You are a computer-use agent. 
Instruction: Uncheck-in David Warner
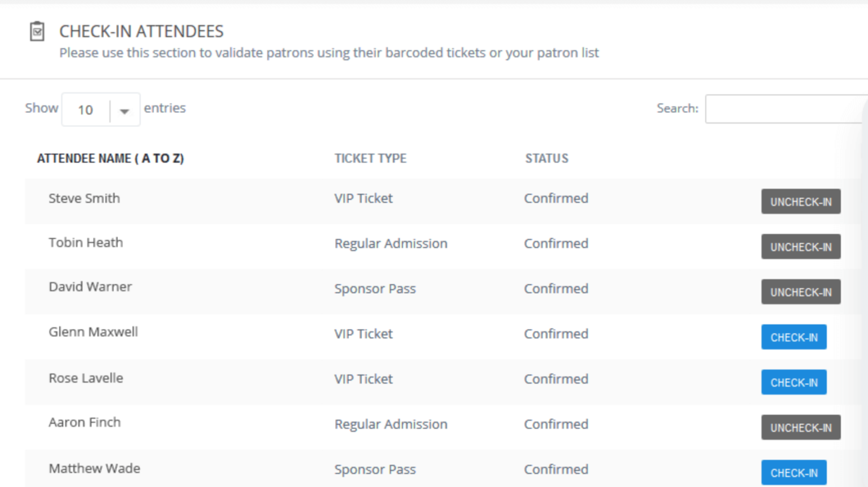pos(800,292)
